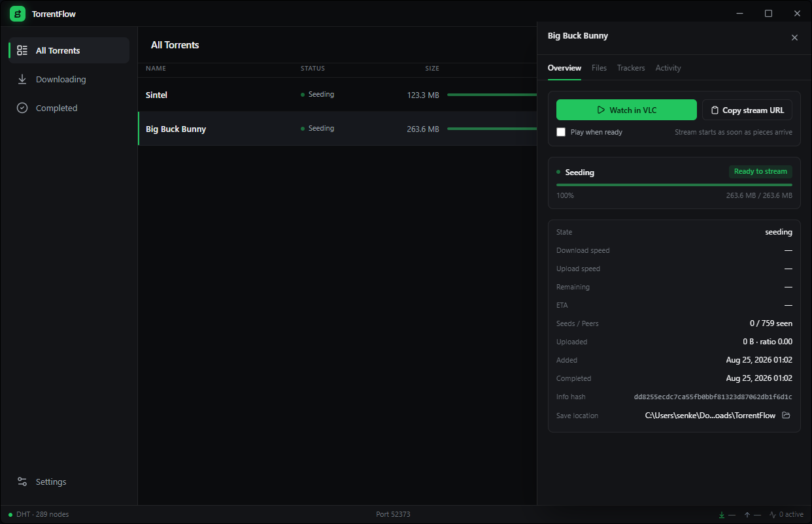Click Big Buck Bunny row progress bar
This screenshot has height=524, width=812.
coord(492,129)
